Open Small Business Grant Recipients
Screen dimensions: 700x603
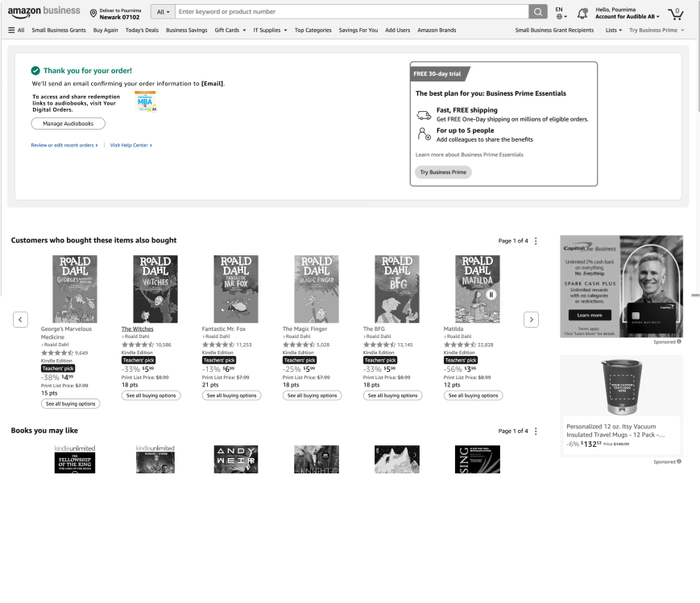click(554, 31)
